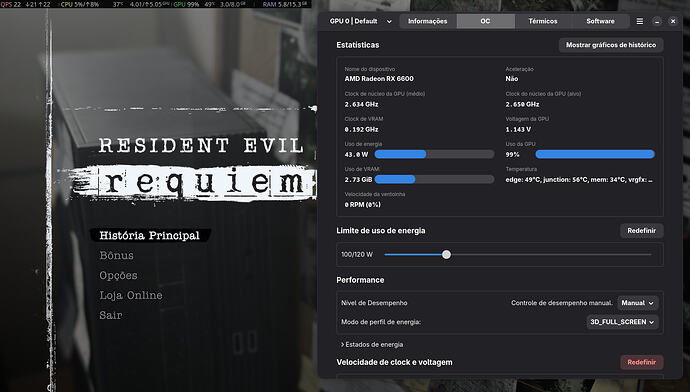Open the hamburger menu in the GPU tool
This screenshot has height=392, width=690.
click(639, 21)
